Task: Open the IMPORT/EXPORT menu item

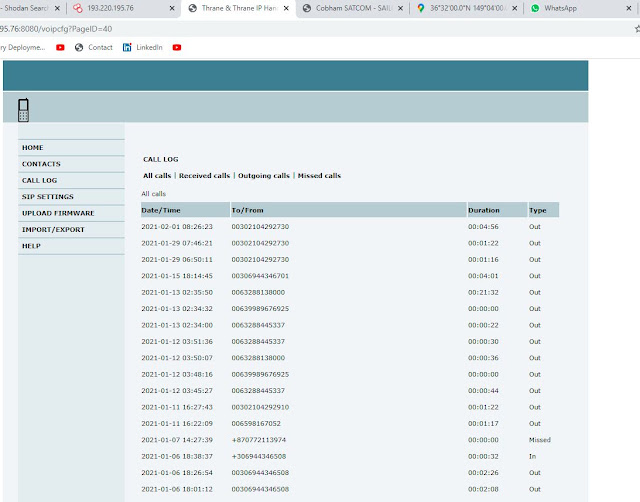Action: (71, 230)
